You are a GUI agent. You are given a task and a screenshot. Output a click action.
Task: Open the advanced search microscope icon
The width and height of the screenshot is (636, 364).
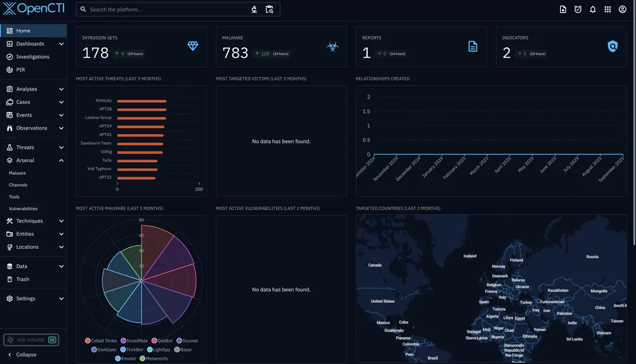[x=254, y=9]
